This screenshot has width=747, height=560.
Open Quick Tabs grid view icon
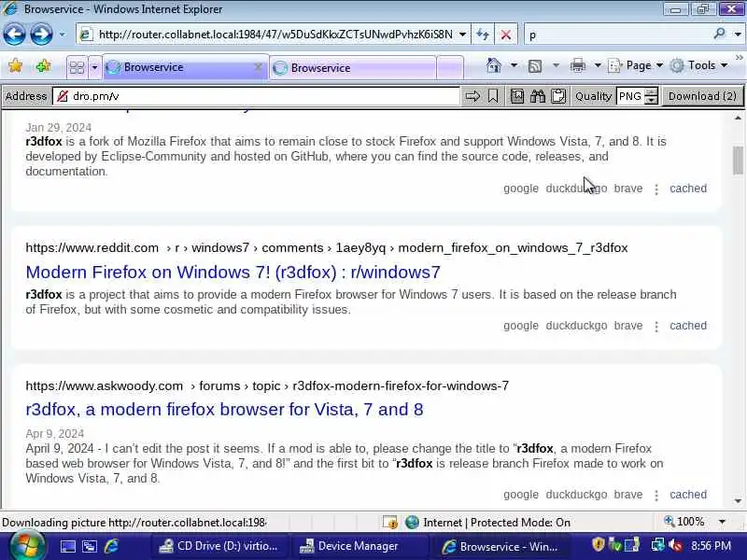77,67
